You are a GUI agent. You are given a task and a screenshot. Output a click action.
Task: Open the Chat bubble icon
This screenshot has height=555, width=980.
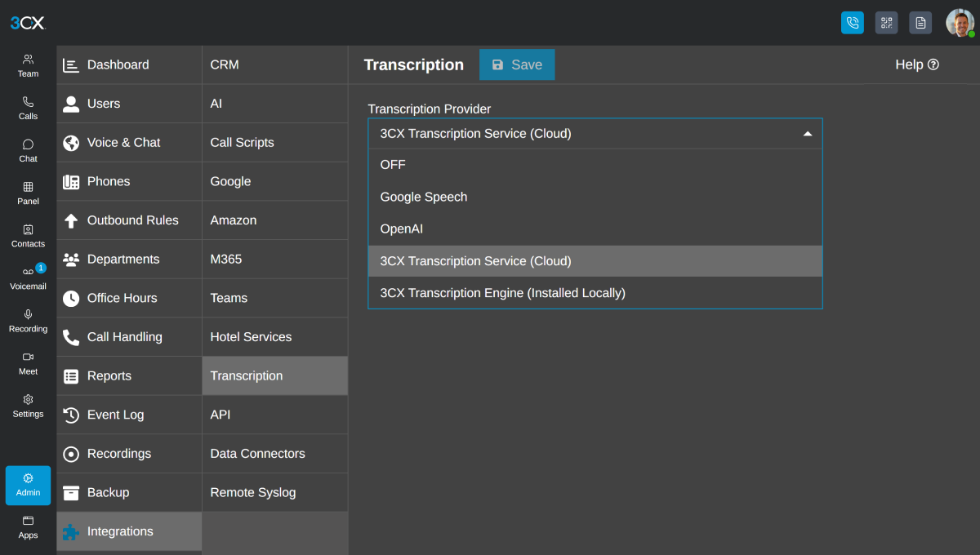[x=28, y=144]
